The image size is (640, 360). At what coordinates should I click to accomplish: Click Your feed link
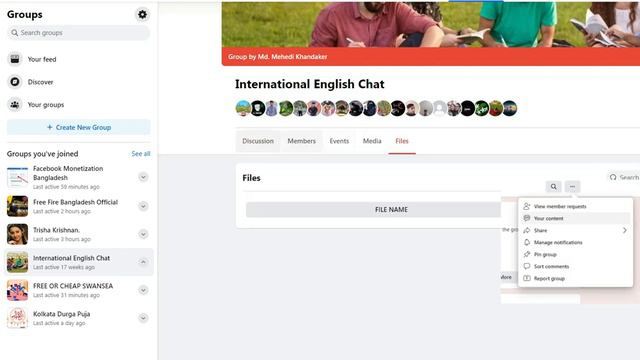(42, 60)
